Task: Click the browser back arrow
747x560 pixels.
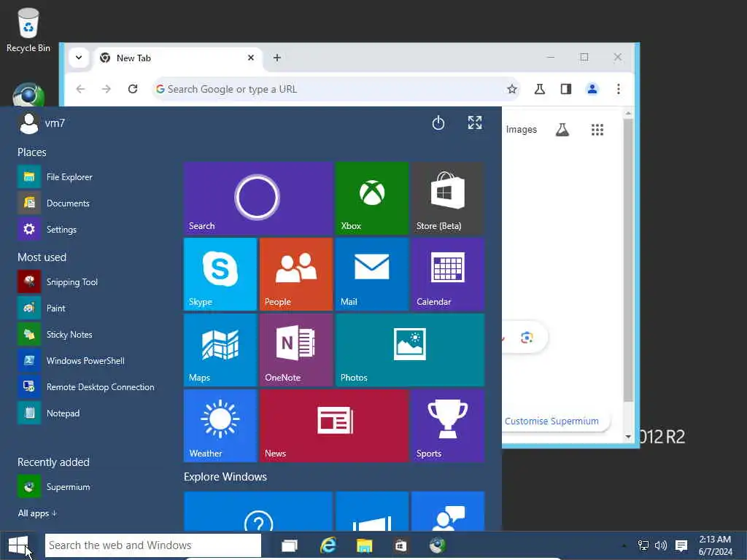Action: (80, 89)
